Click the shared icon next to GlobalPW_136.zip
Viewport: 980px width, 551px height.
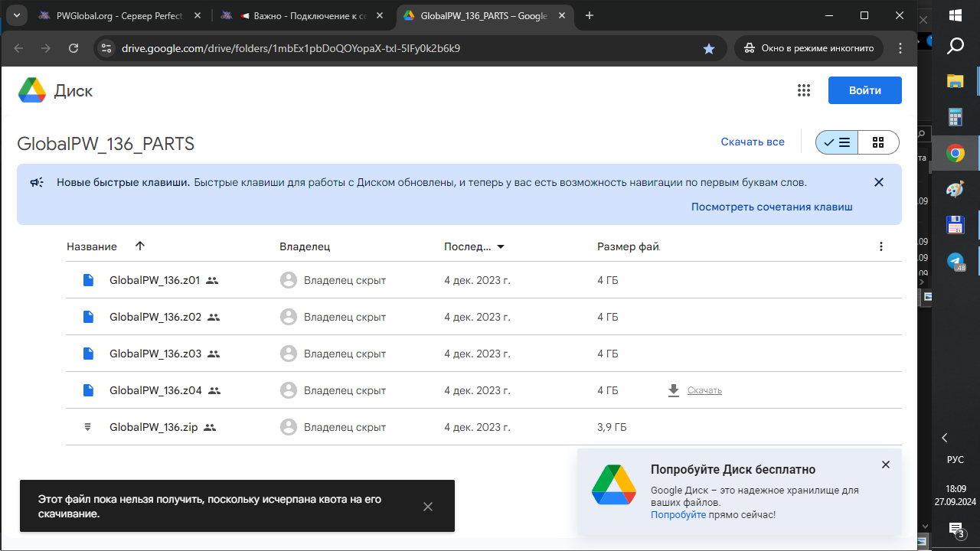(210, 428)
